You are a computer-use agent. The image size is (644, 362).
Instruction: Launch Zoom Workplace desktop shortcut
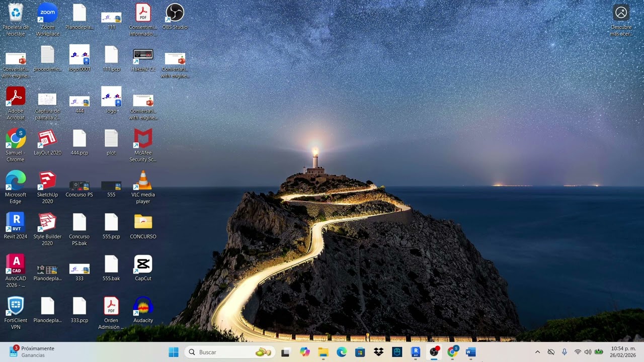47,20
